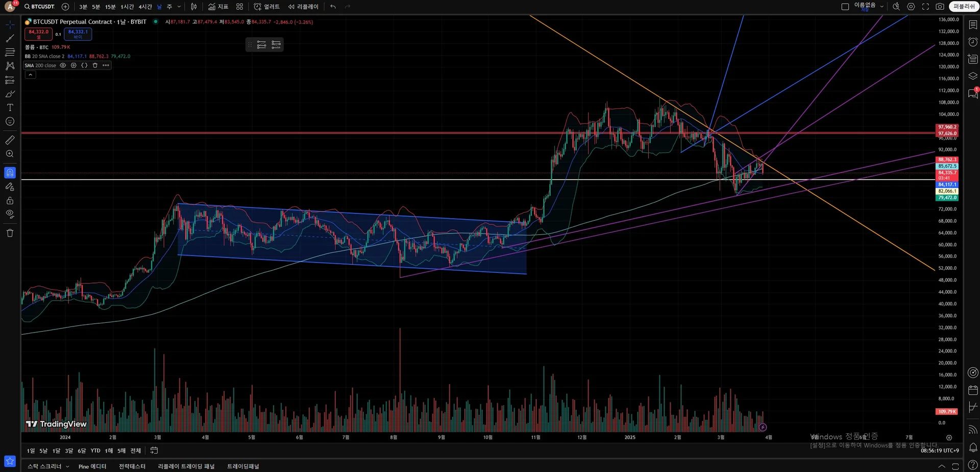Open SMA 200 more options menu
The width and height of the screenshot is (980, 472).
[x=106, y=65]
